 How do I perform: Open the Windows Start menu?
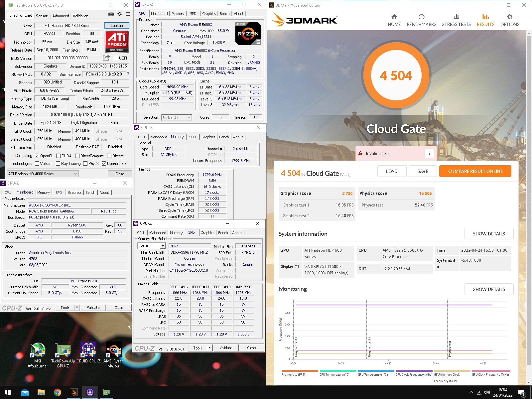tap(8, 392)
